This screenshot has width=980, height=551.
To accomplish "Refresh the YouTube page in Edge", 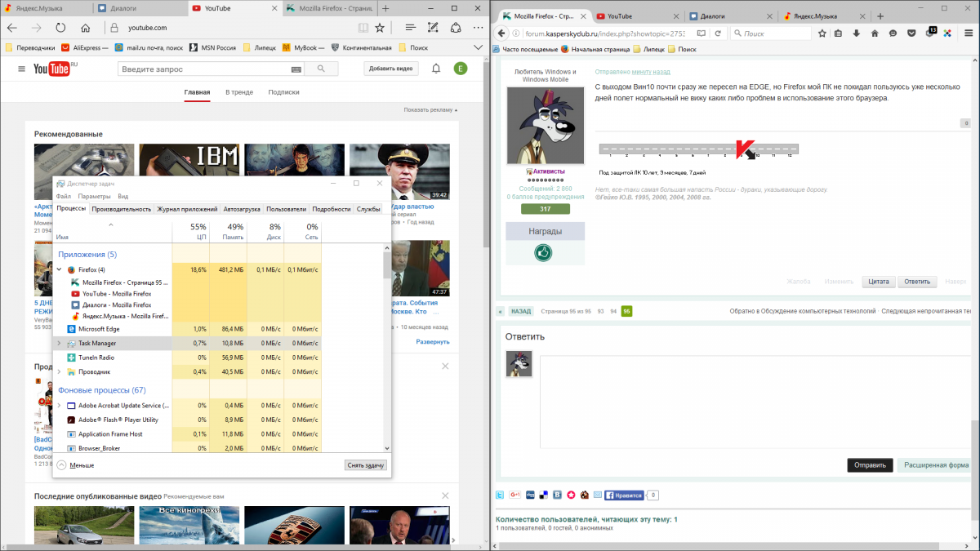I will [x=61, y=27].
